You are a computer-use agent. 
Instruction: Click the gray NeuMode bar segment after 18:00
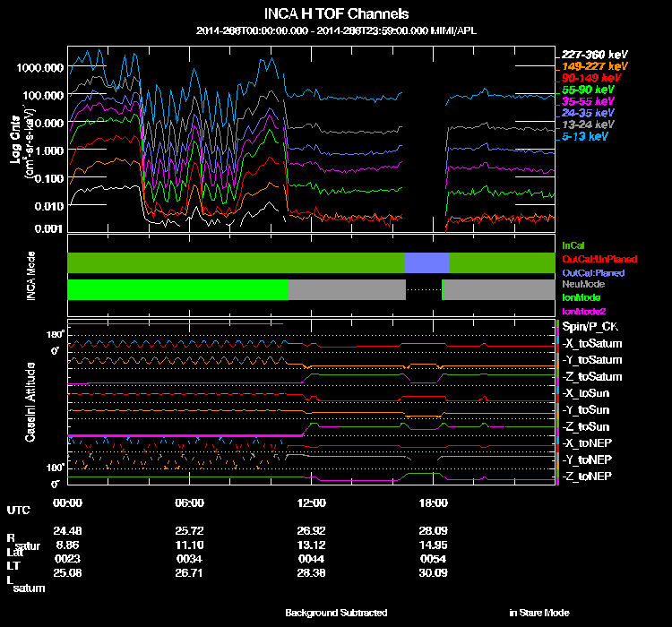coord(499,289)
